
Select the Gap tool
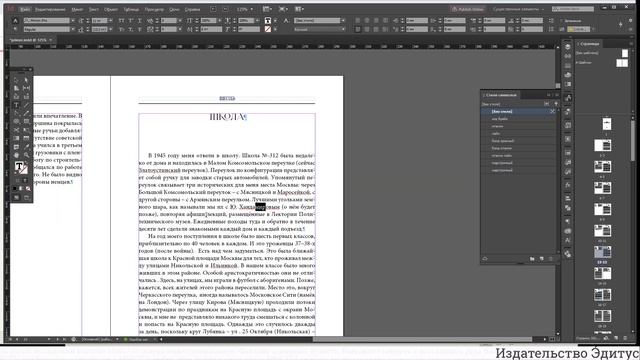click(x=26, y=88)
